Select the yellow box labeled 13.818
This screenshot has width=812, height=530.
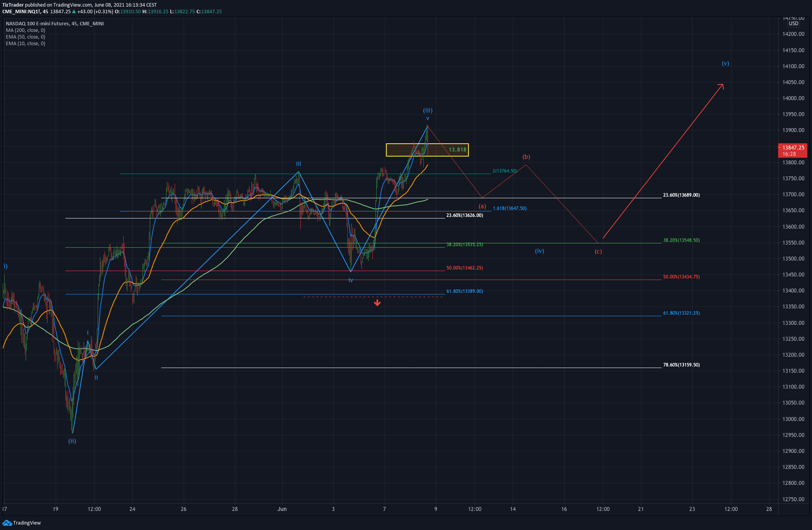pos(427,150)
